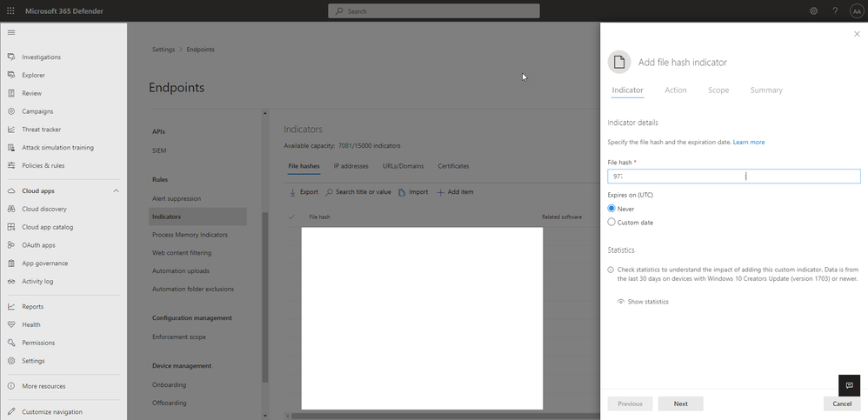Viewport: 868px width, 420px height.
Task: Open Web content filtering settings
Action: pyautogui.click(x=182, y=253)
